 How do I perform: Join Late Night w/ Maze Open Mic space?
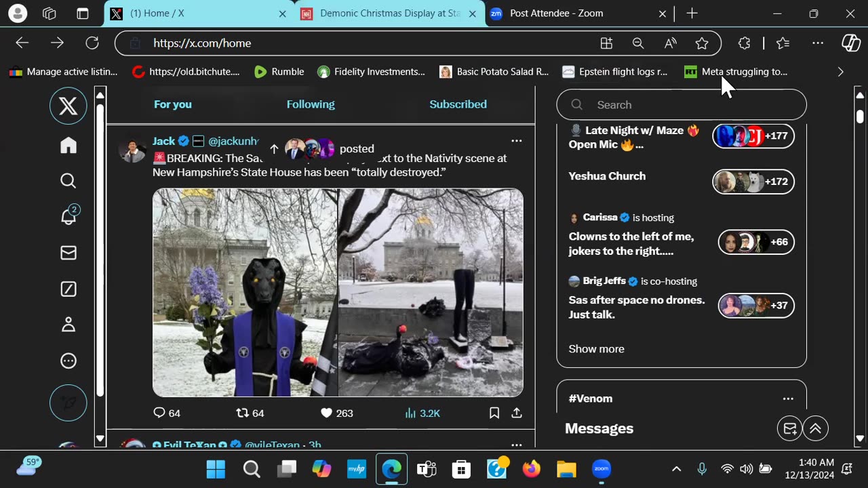[x=682, y=137]
